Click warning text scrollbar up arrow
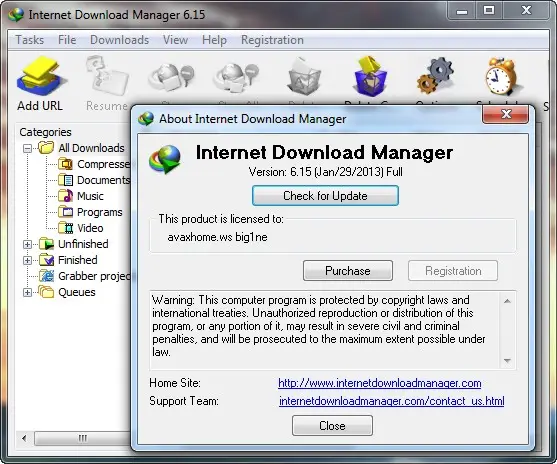Viewport: 557px width, 464px height. coord(507,301)
